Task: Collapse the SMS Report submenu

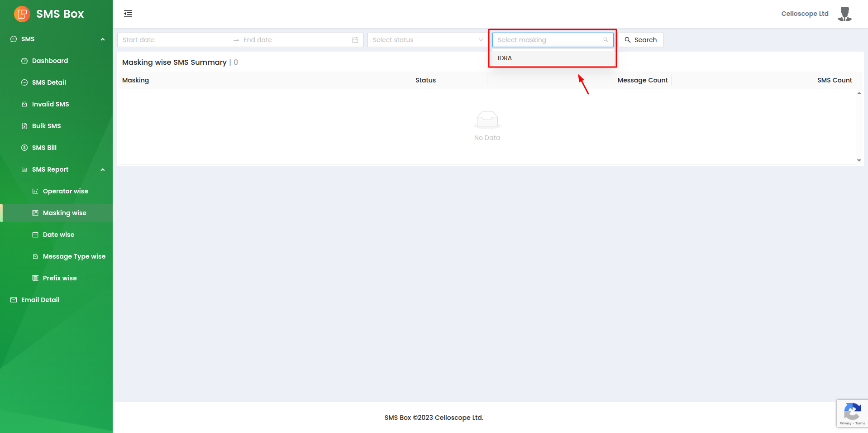Action: 103,169
